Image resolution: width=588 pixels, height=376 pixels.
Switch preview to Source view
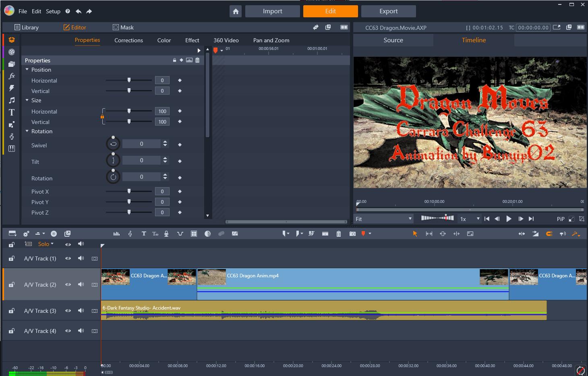393,40
